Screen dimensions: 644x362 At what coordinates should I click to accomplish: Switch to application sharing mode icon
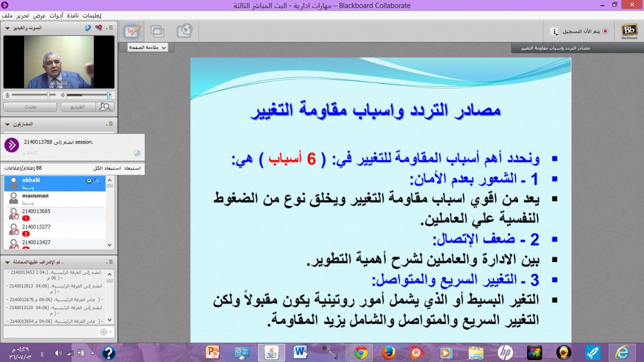tap(158, 31)
